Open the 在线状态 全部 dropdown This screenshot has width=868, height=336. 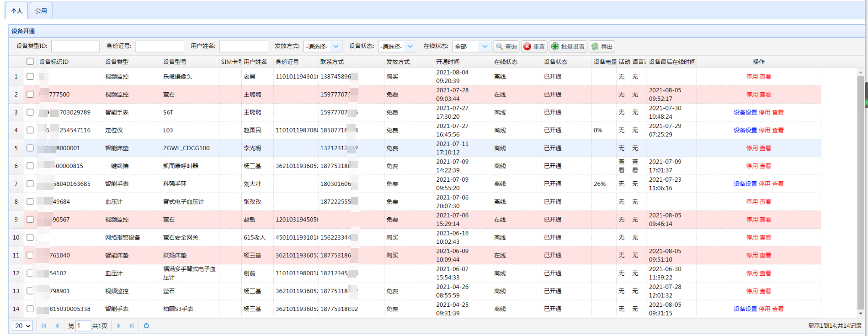485,47
